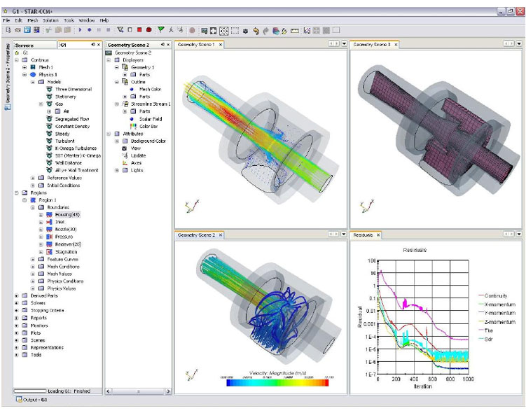Expand the Background Color attribute node
Image resolution: width=526 pixels, height=420 pixels.
pyautogui.click(x=117, y=141)
